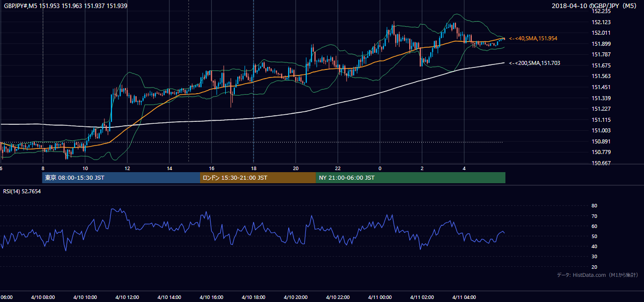This screenshot has width=644, height=302.
Task: Click the 151.899 price axis value
Action: pyautogui.click(x=602, y=44)
